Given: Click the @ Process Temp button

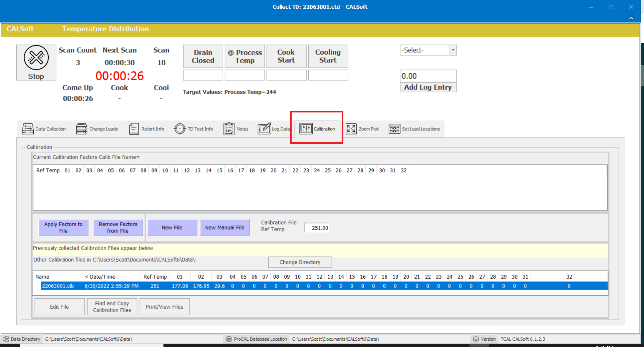Looking at the screenshot, I should pyautogui.click(x=245, y=56).
